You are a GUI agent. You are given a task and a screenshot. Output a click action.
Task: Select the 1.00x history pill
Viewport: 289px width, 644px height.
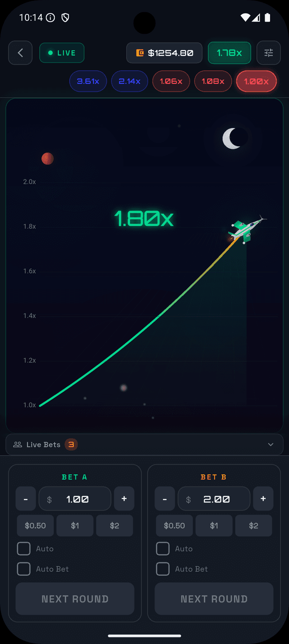[256, 82]
